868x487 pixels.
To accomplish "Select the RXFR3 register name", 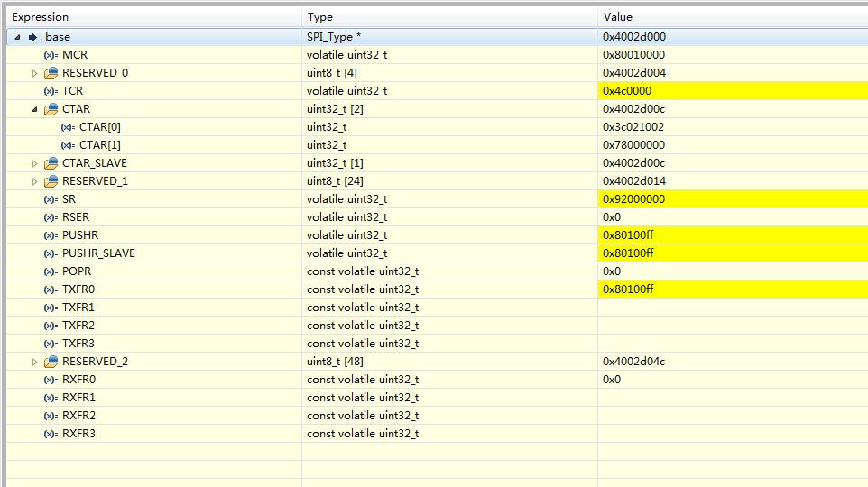I will pyautogui.click(x=78, y=434).
